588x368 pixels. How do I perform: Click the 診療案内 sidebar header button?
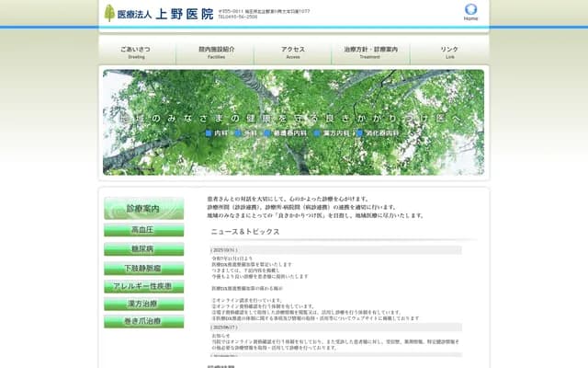click(143, 209)
